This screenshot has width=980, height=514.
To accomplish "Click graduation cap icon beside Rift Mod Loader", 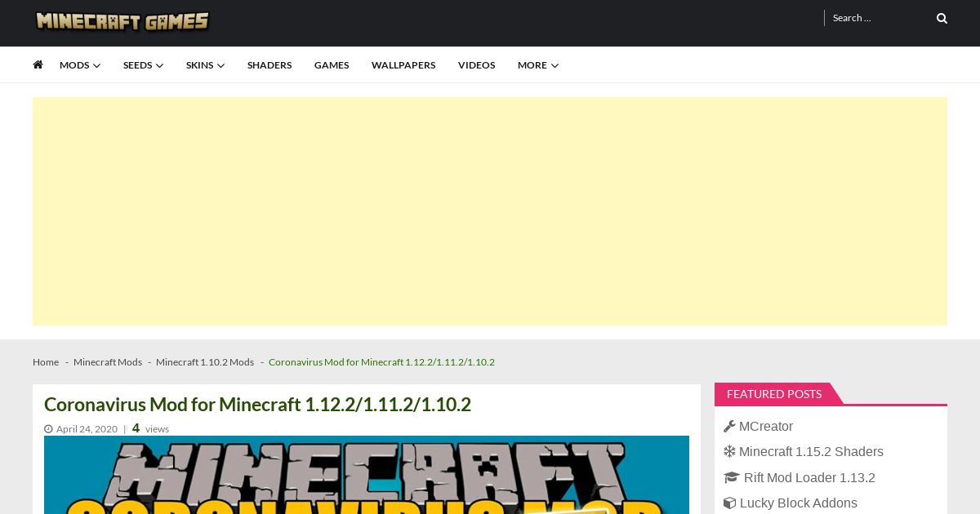I will tap(731, 477).
